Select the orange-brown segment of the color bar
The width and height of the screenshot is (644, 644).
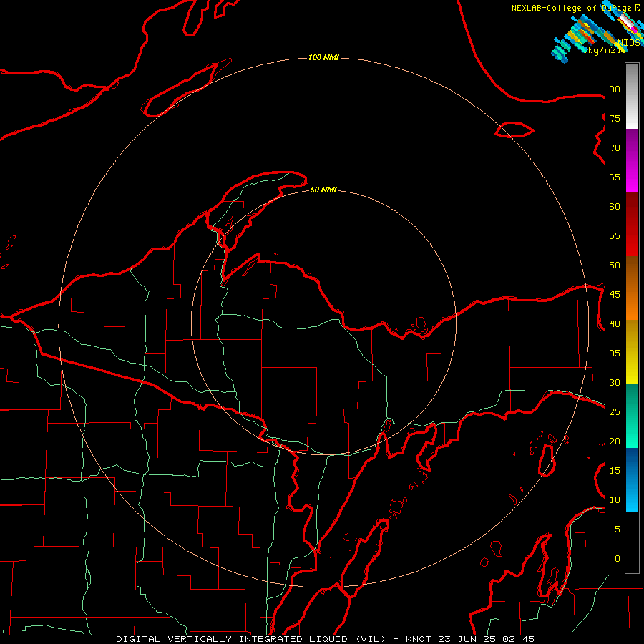[x=632, y=288]
